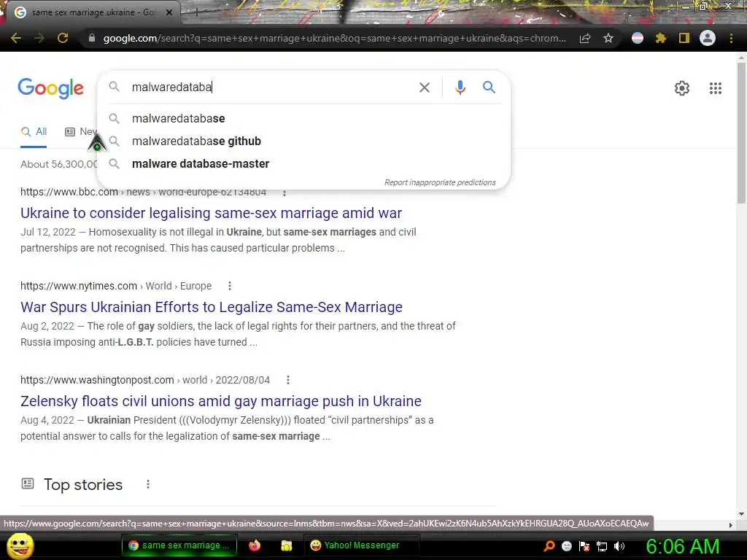
Task: Start a voice search with the microphone
Action: 460,87
